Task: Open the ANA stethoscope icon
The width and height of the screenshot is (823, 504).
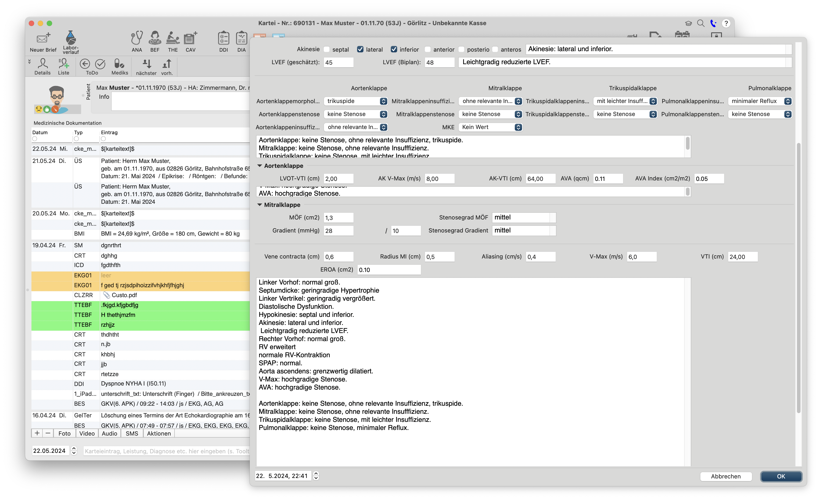Action: pyautogui.click(x=137, y=38)
